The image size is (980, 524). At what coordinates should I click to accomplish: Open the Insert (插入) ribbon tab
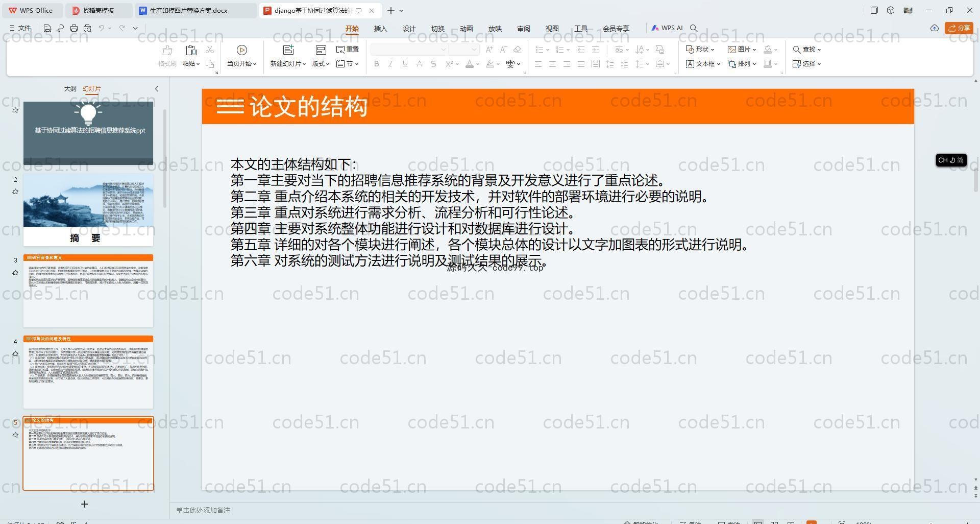coord(381,29)
